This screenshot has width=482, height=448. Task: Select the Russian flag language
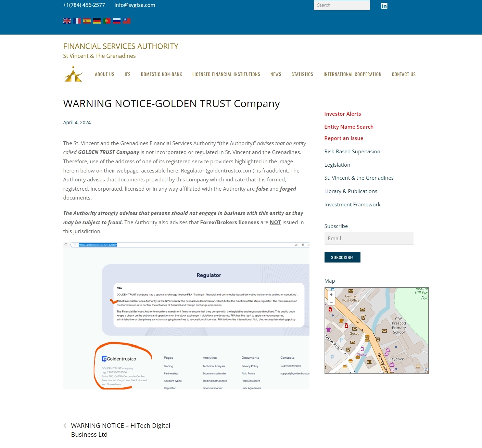[117, 21]
